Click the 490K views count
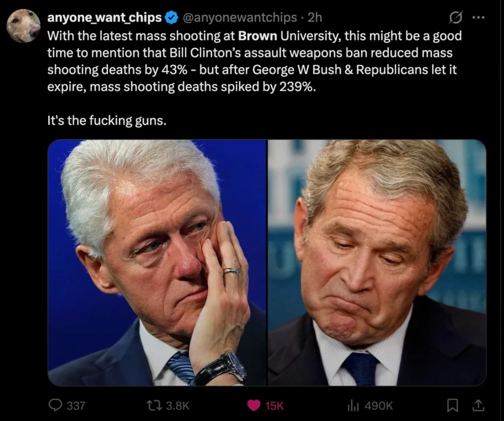Image resolution: width=504 pixels, height=421 pixels. (x=379, y=406)
